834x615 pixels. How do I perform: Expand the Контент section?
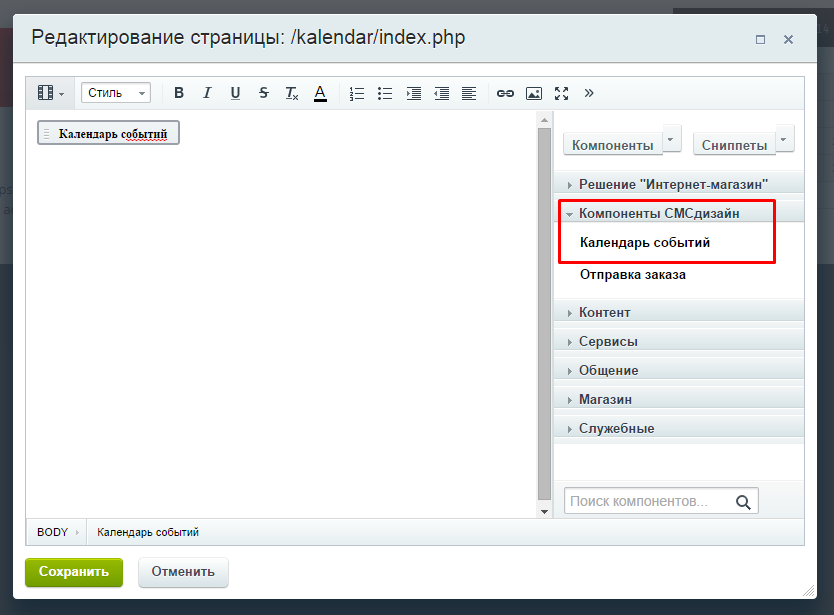[x=604, y=312]
